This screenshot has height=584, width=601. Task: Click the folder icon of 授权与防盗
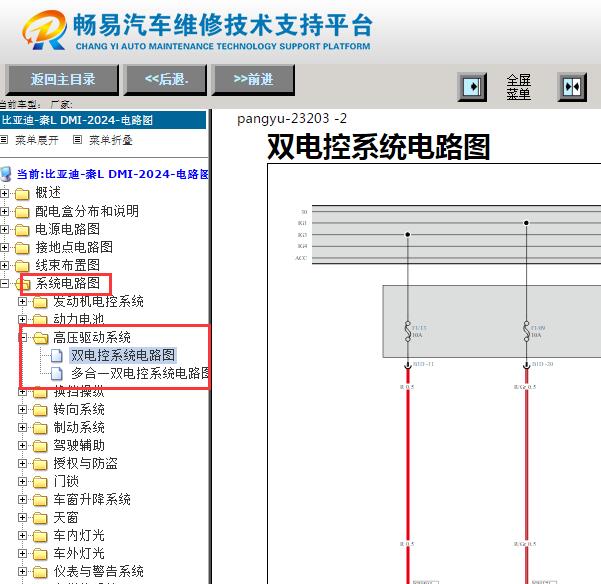click(x=40, y=464)
